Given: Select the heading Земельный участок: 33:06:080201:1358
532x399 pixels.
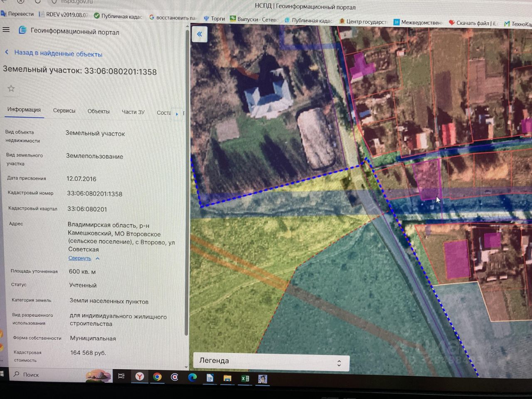Looking at the screenshot, I should tap(80, 71).
